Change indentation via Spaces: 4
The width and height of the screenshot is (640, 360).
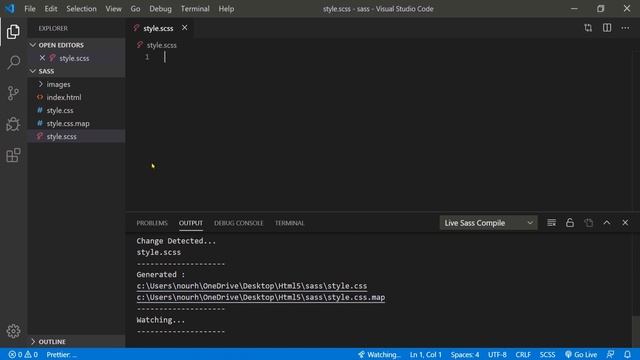coord(464,354)
